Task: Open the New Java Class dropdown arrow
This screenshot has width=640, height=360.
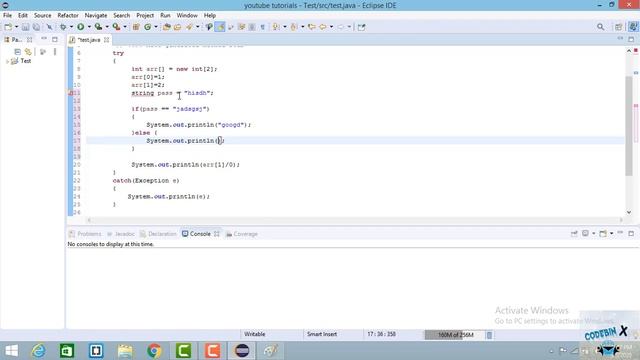Action: 156,27
